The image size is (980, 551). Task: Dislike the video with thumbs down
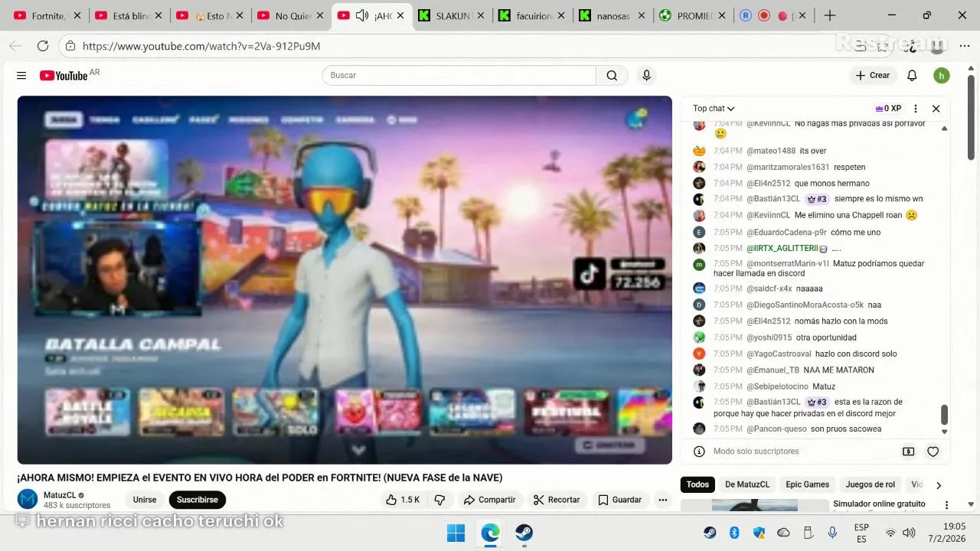(439, 500)
